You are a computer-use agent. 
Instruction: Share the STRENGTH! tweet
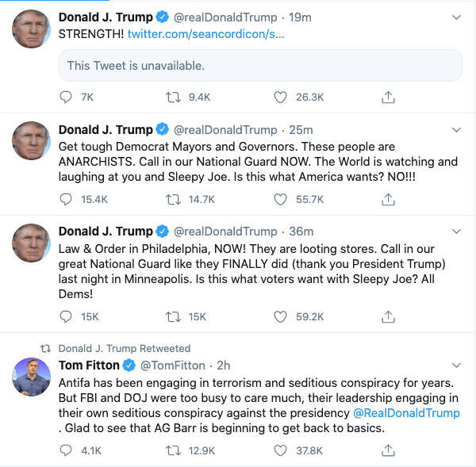coord(388,97)
